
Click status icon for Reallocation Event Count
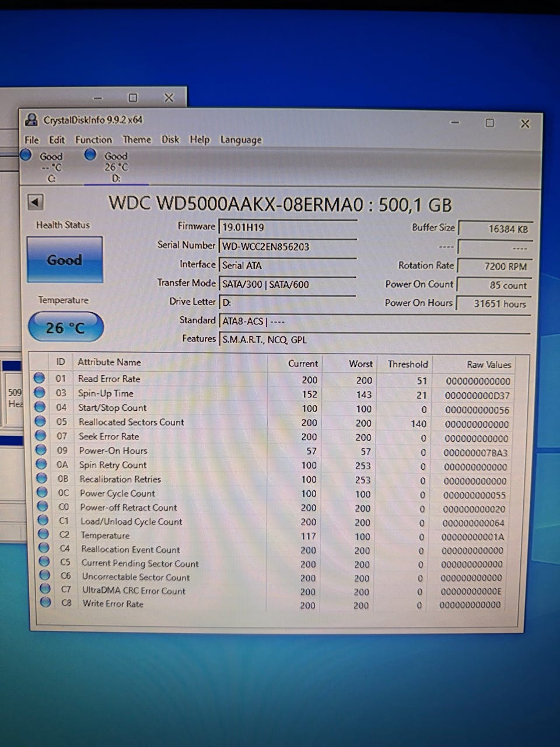(44, 548)
